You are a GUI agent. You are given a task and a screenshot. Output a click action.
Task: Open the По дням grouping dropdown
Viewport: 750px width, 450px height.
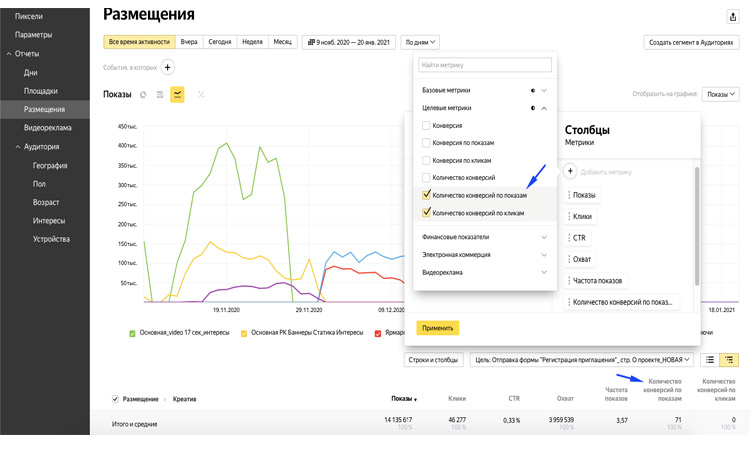coord(420,42)
